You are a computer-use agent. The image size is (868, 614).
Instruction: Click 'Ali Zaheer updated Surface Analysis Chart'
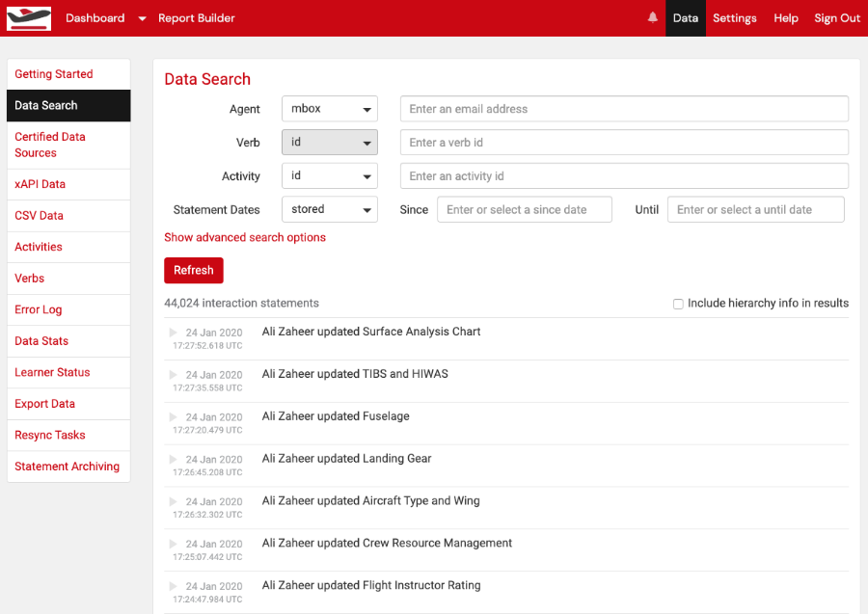point(371,332)
